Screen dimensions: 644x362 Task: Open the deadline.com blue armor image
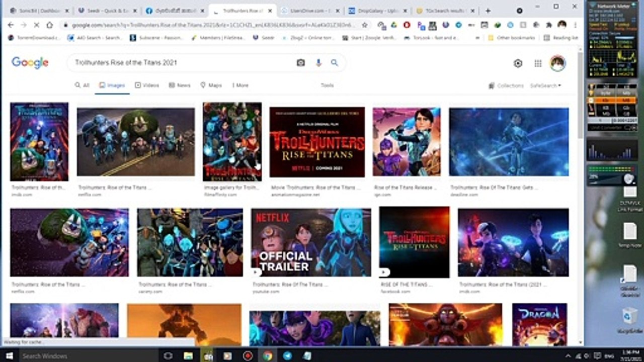click(x=509, y=142)
